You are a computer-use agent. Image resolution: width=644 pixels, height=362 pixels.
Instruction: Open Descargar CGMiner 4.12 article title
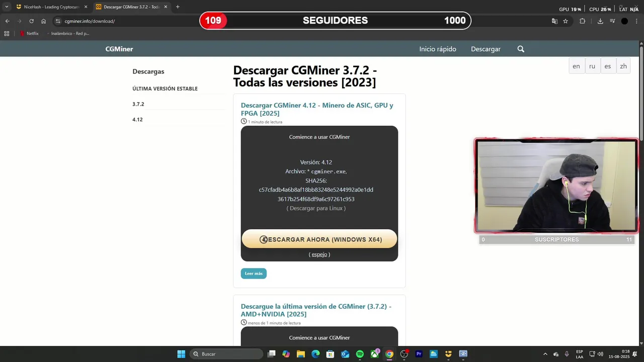click(x=317, y=109)
